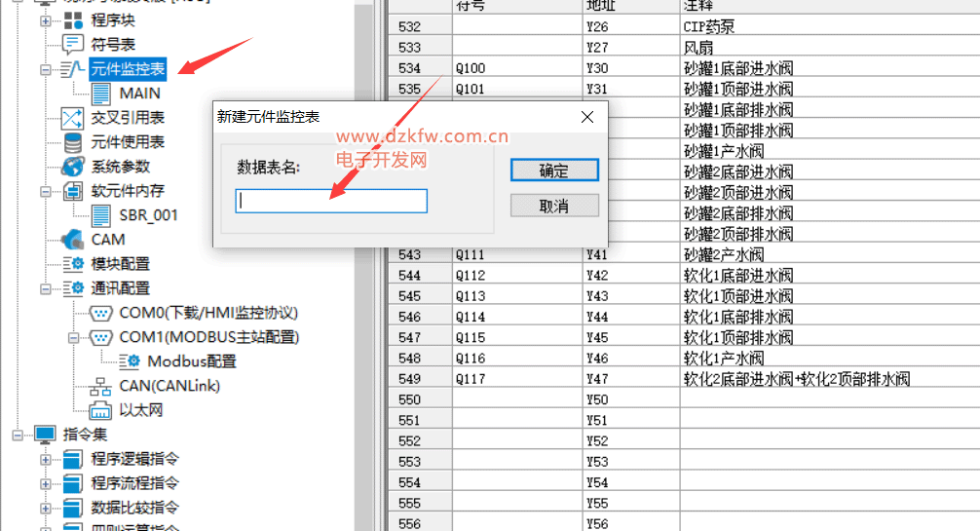The image size is (980, 531).
Task: Click the CAN(CANLink) network icon
Action: pos(101,386)
